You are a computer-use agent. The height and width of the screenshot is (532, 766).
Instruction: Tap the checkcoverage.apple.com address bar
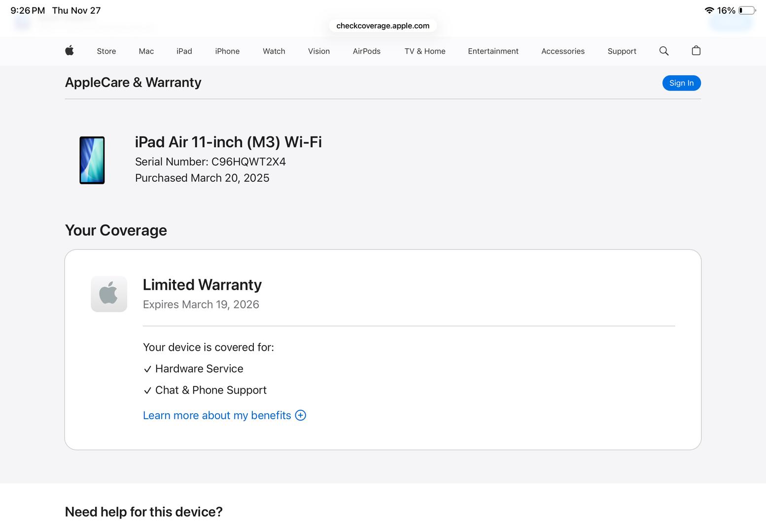(383, 26)
